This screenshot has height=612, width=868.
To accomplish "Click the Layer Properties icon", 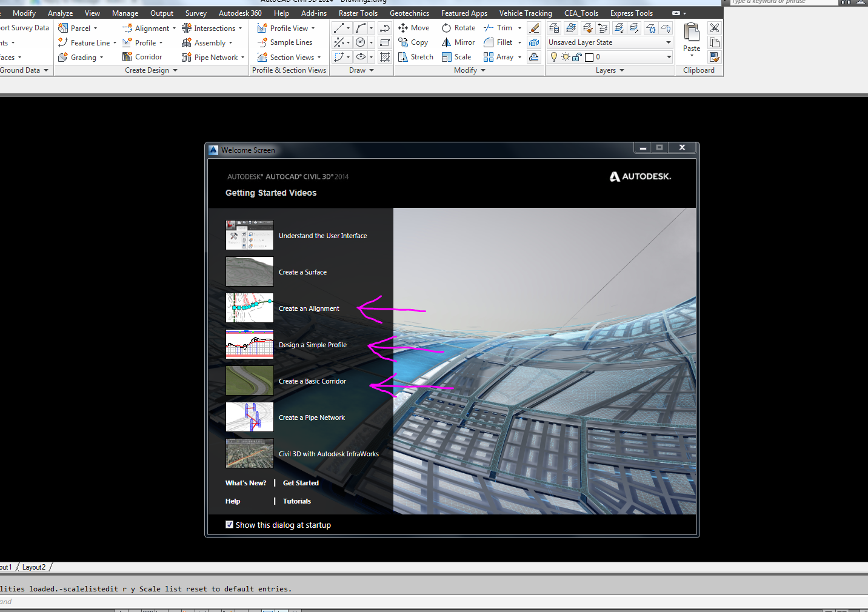I will (x=554, y=28).
